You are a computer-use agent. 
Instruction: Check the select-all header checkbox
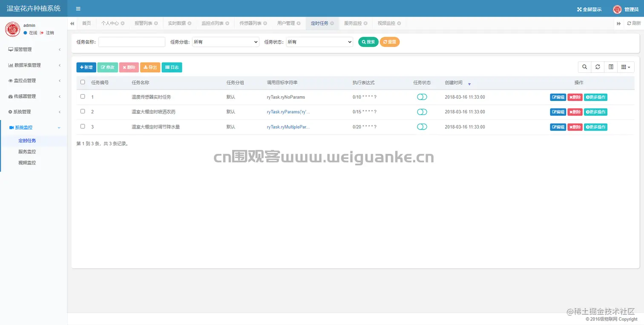coord(83,82)
